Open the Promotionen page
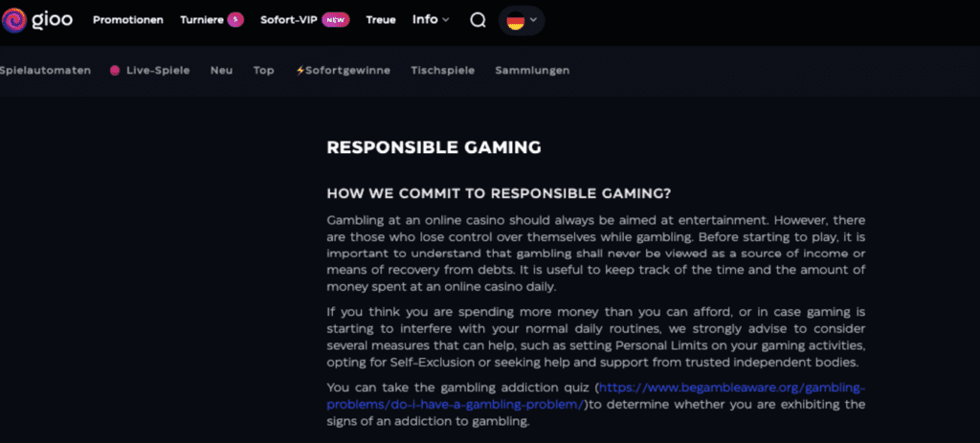The image size is (980, 443). (x=128, y=20)
